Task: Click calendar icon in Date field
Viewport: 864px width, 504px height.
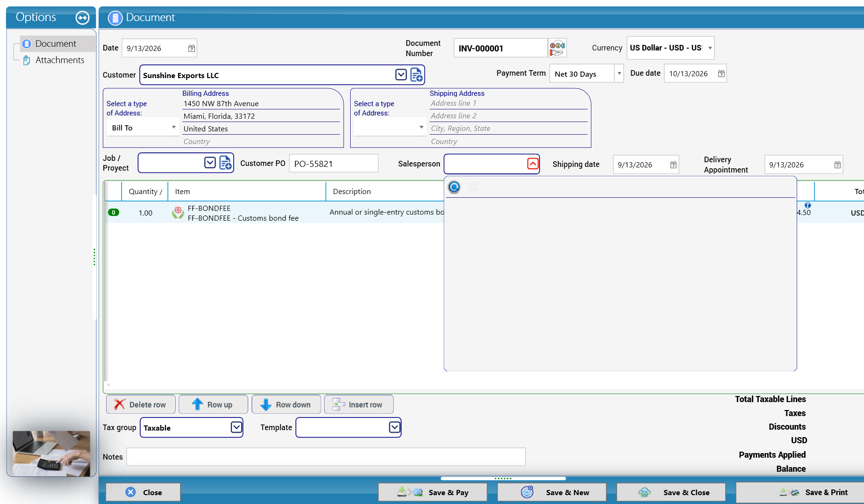Action: 192,48
